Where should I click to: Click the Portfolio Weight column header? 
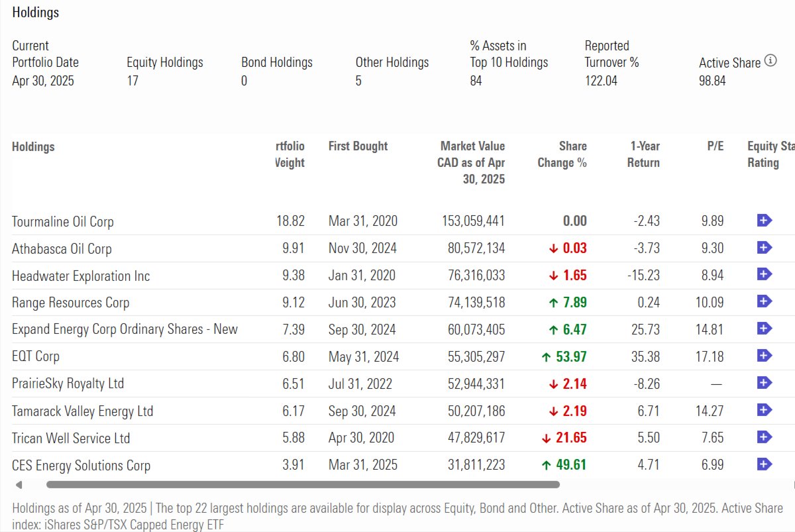[x=290, y=154]
